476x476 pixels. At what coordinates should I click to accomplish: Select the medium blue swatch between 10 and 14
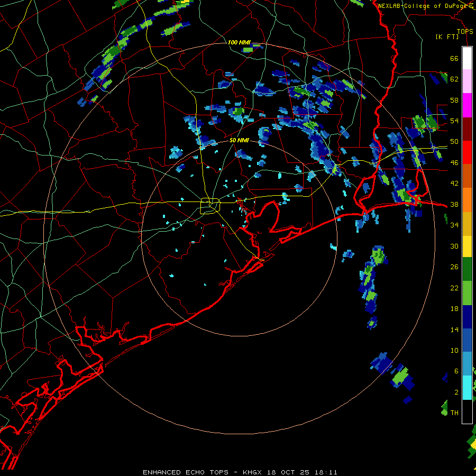(x=467, y=340)
